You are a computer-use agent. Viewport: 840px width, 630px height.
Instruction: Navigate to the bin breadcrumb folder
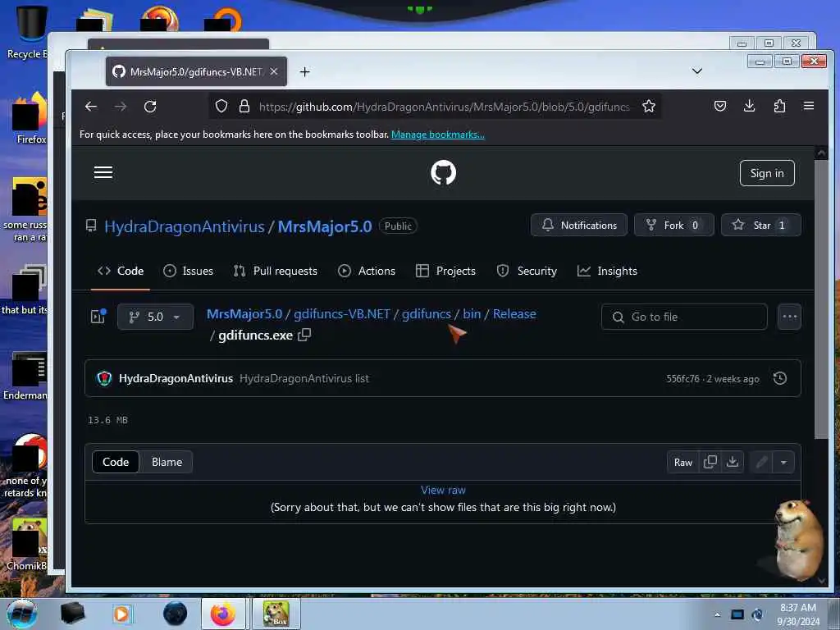[472, 314]
